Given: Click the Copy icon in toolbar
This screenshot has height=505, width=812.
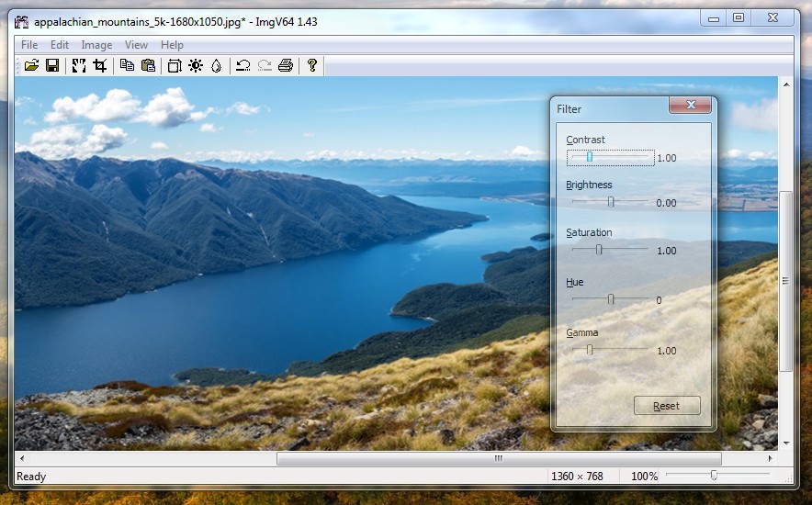Looking at the screenshot, I should (x=127, y=65).
